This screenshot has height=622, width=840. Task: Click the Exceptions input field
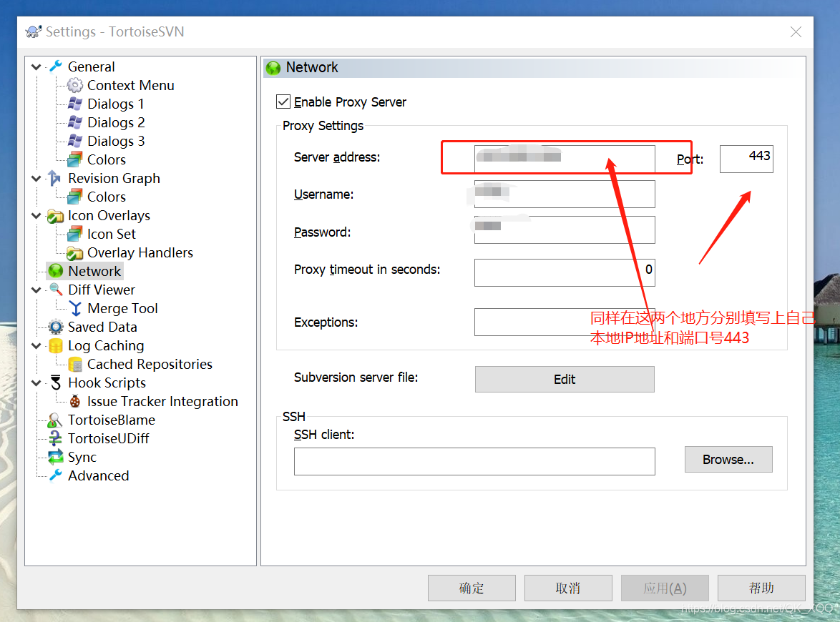pos(565,322)
